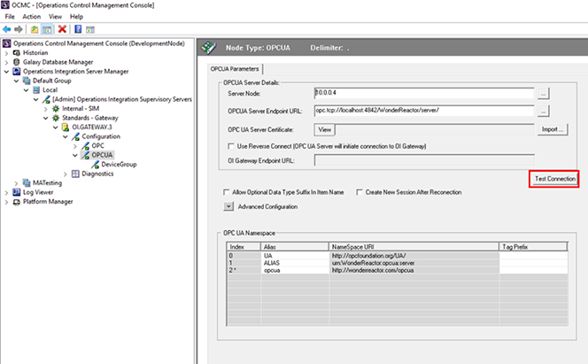Click the http://opcfoundation.org/UA/ namespace cell
Viewport: 588px width, 364px height.
[414, 256]
